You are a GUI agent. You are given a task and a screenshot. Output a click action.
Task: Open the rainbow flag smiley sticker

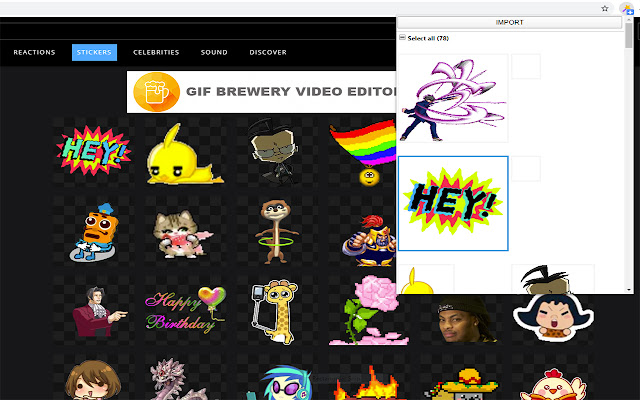point(362,153)
